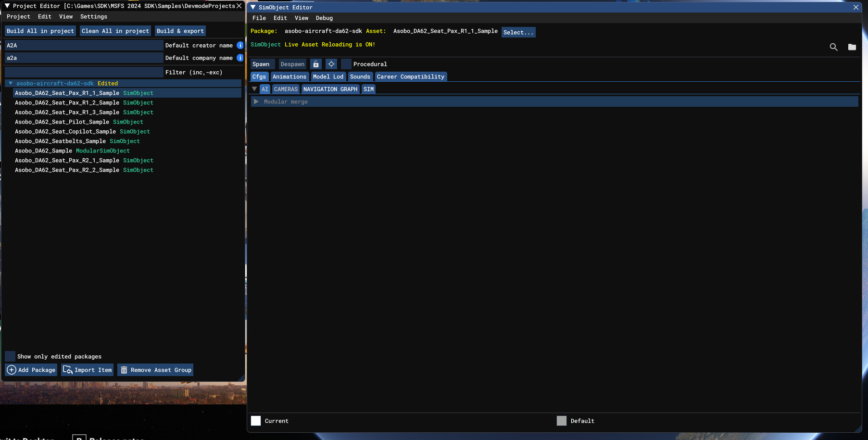The image size is (868, 440).
Task: Click the Filter (inc,-exc) input field
Action: [84, 72]
